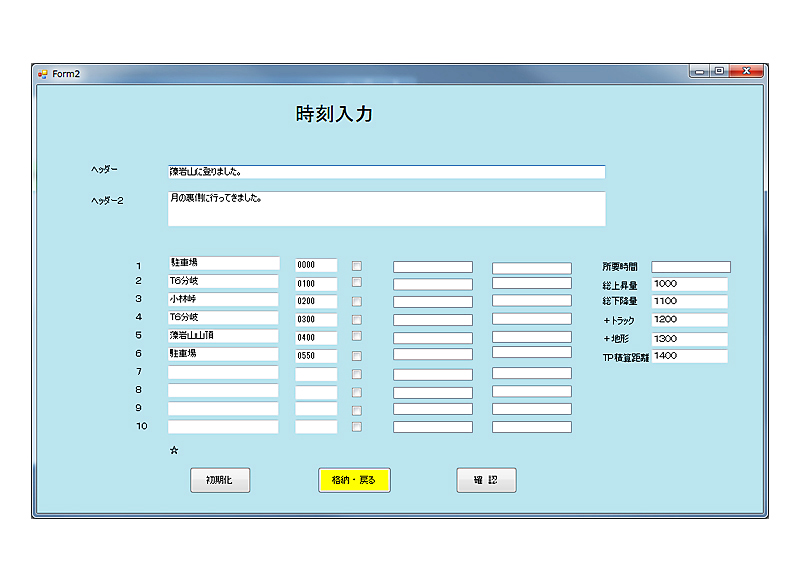The image size is (800, 582).
Task: Click the 藻岩山山頂 name field
Action: 223,336
